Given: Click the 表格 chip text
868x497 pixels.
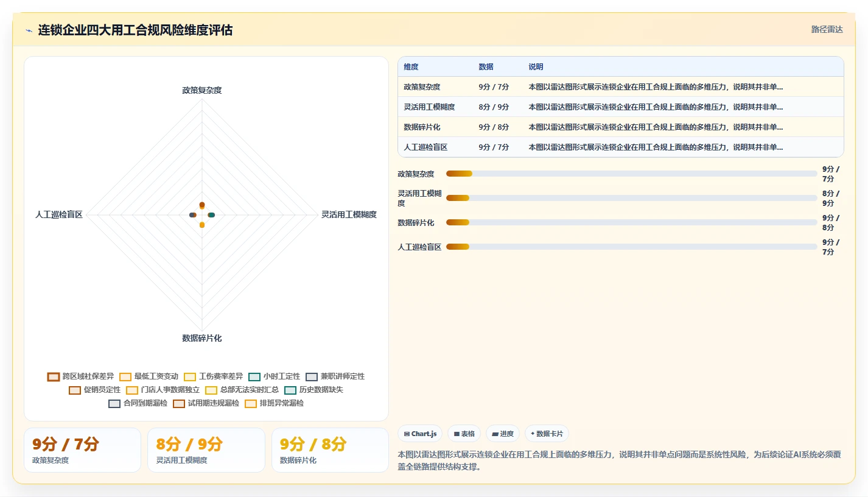Looking at the screenshot, I should click(467, 434).
